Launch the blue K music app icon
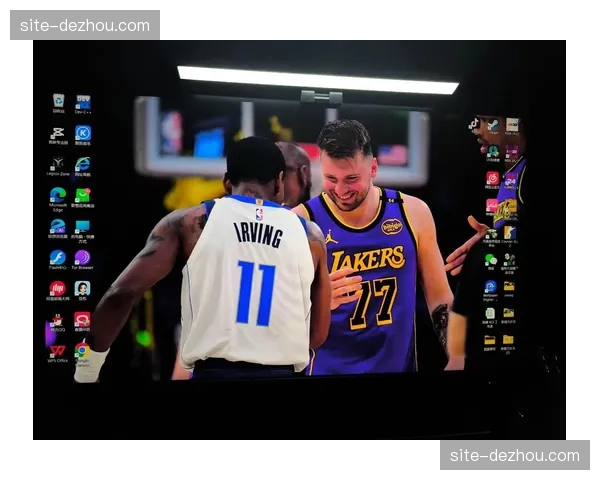The height and width of the screenshot is (480, 600). tap(83, 133)
